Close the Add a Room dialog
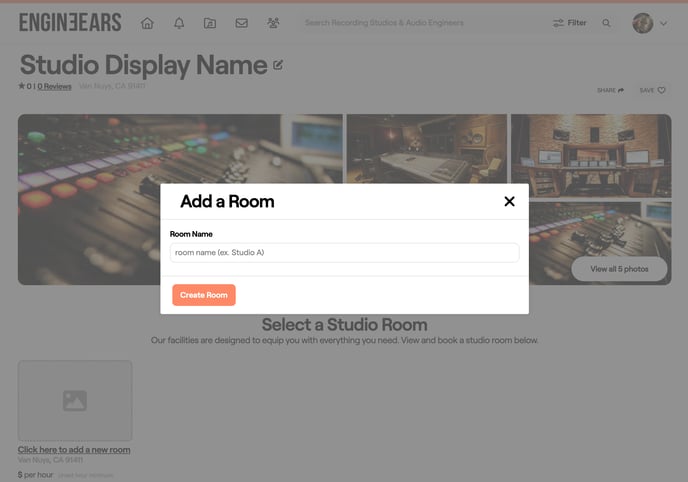 click(x=509, y=201)
